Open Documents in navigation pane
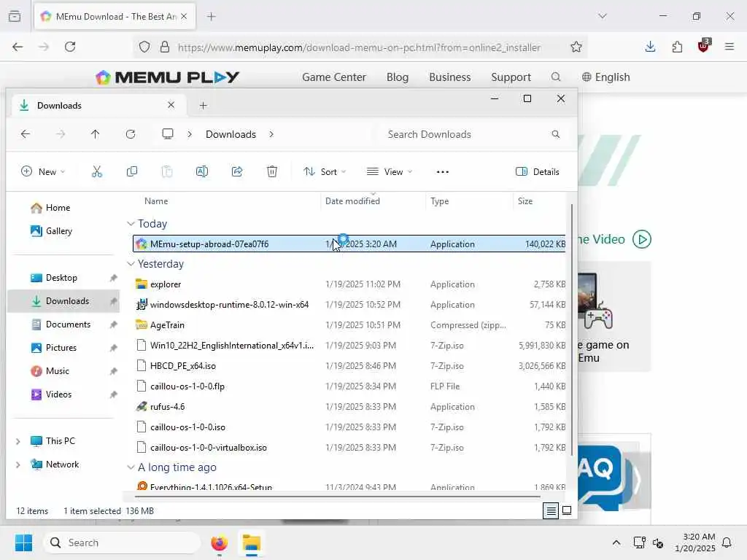Image resolution: width=747 pixels, height=560 pixels. (61, 324)
